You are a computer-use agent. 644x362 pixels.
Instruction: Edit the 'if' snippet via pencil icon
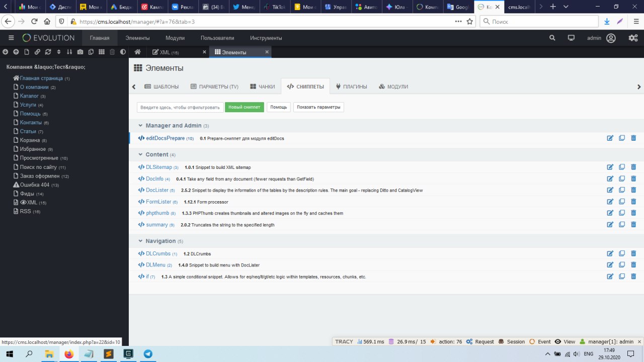(x=610, y=277)
